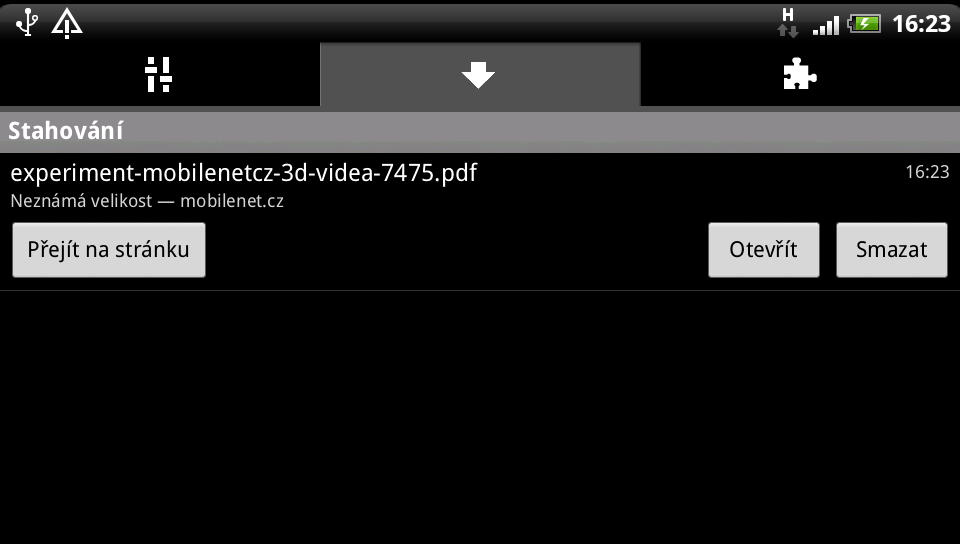Tap the empty space between item buttons
The width and height of the screenshot is (960, 544).
point(457,250)
